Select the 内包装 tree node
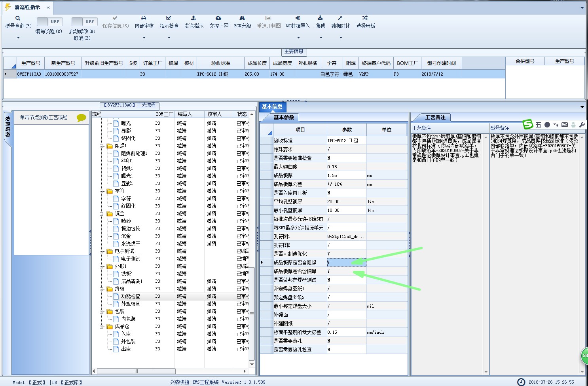 click(x=128, y=319)
